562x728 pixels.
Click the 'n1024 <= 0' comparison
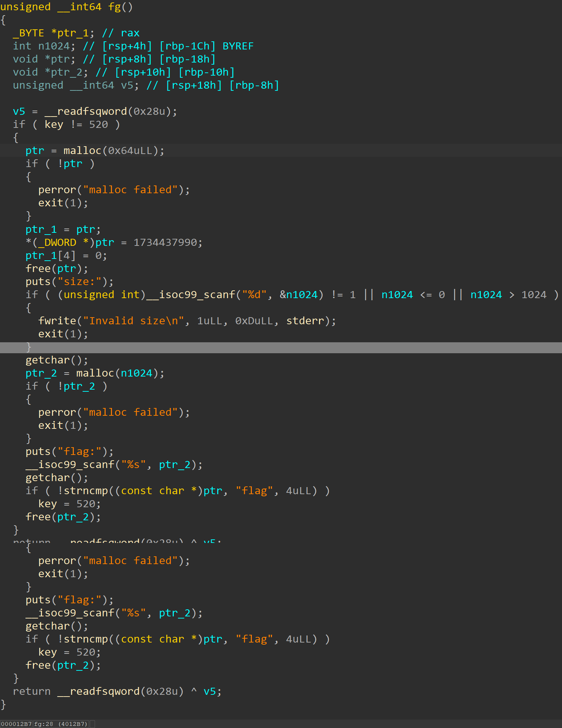413,295
